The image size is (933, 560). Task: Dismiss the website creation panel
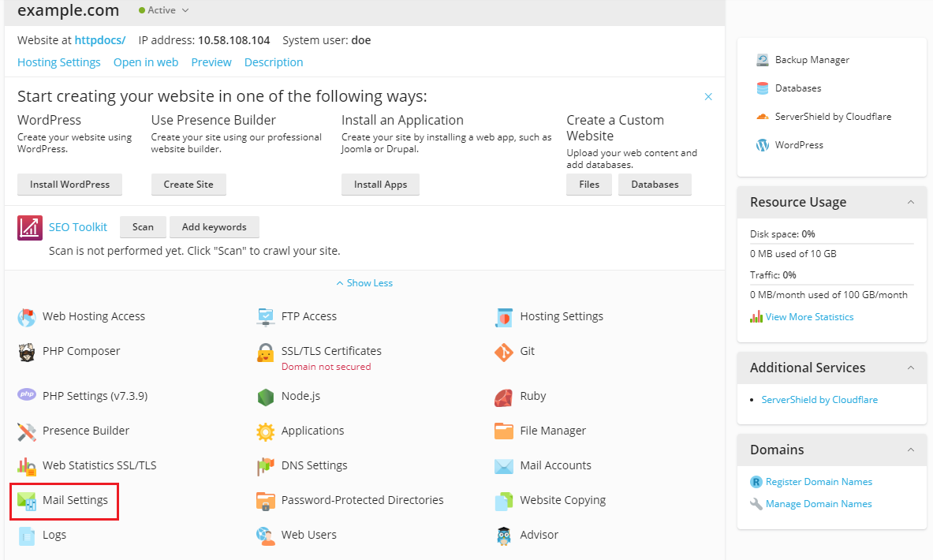(x=708, y=96)
